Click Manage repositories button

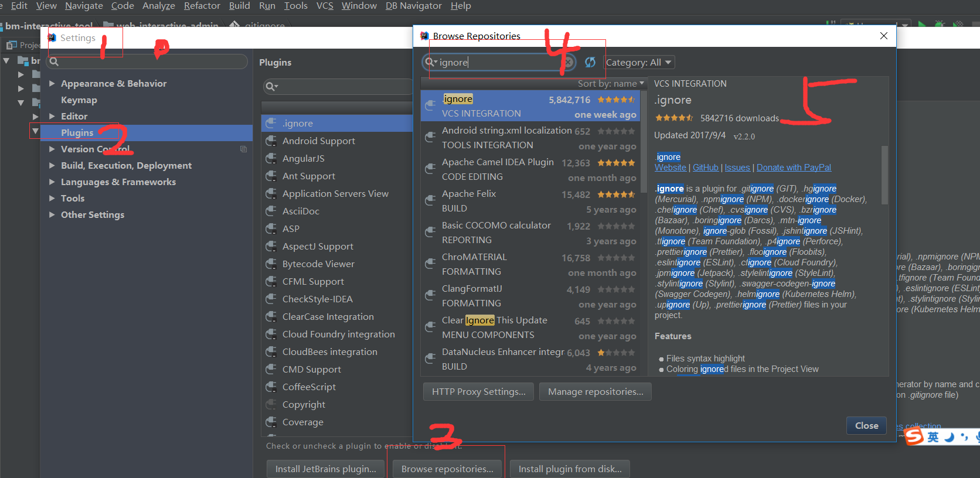596,391
